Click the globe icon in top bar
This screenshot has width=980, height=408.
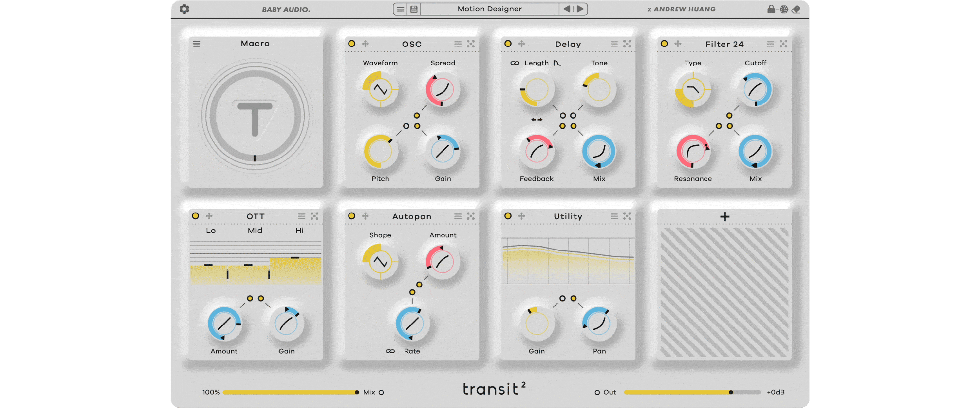coord(784,9)
